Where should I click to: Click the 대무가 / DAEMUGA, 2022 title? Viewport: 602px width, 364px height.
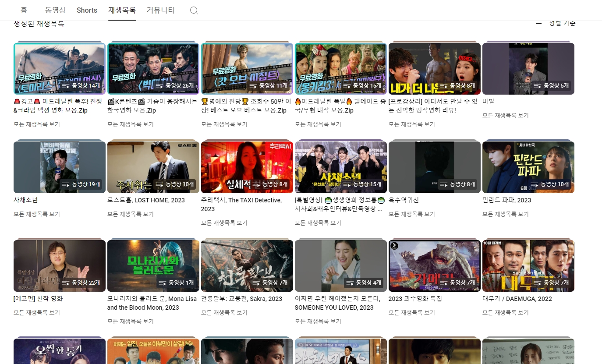click(517, 299)
